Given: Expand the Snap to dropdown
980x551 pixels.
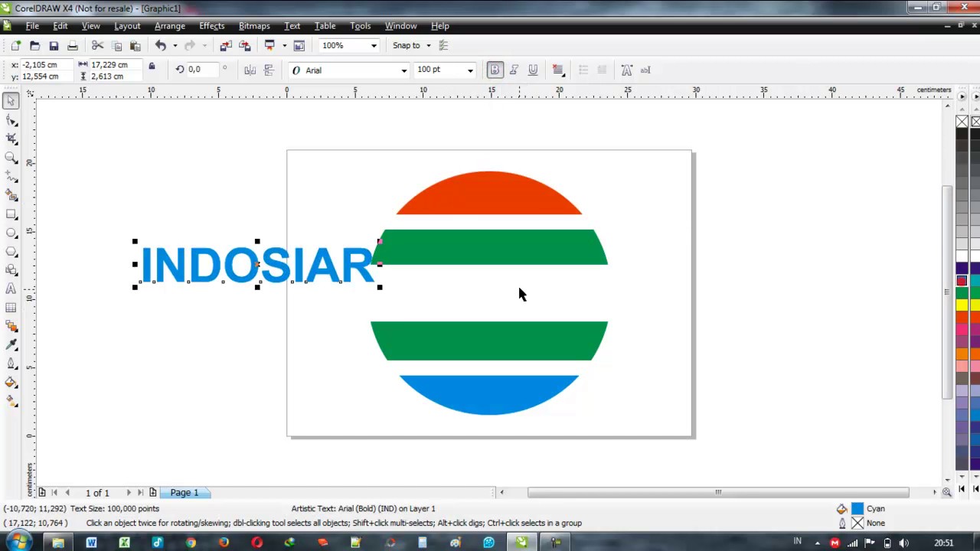Looking at the screenshot, I should pyautogui.click(x=428, y=46).
